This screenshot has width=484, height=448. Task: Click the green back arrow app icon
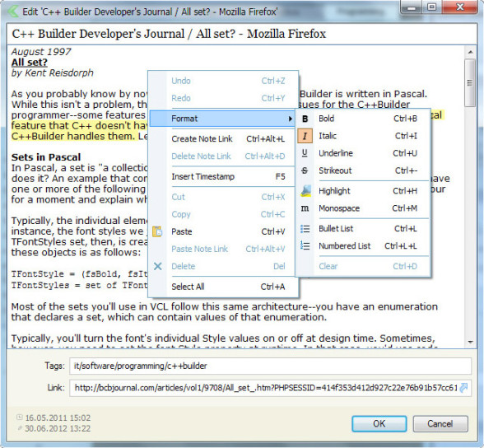(x=12, y=12)
